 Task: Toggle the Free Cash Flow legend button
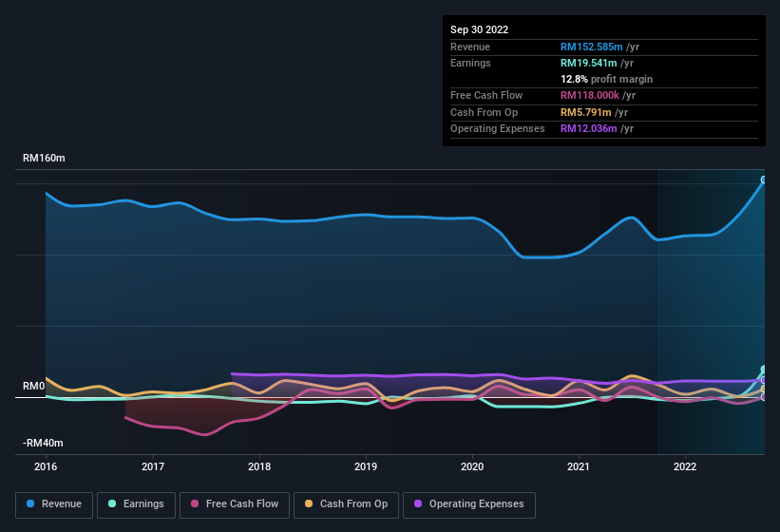click(235, 504)
